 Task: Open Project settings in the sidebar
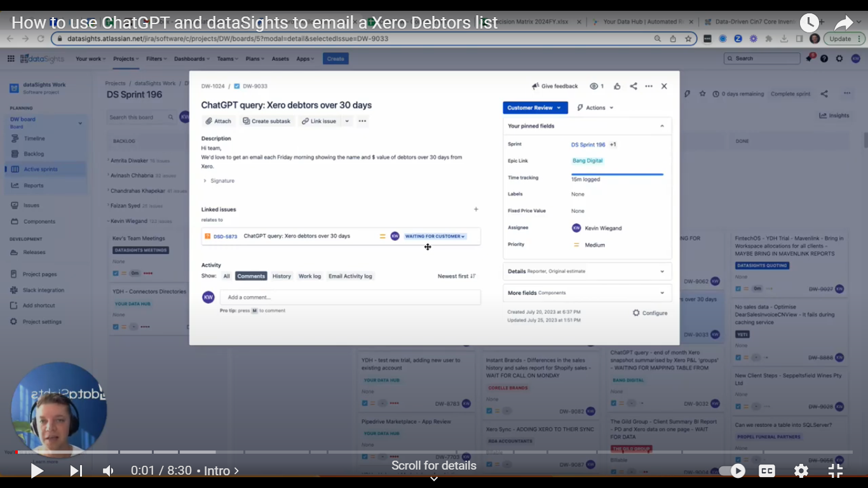pos(42,322)
